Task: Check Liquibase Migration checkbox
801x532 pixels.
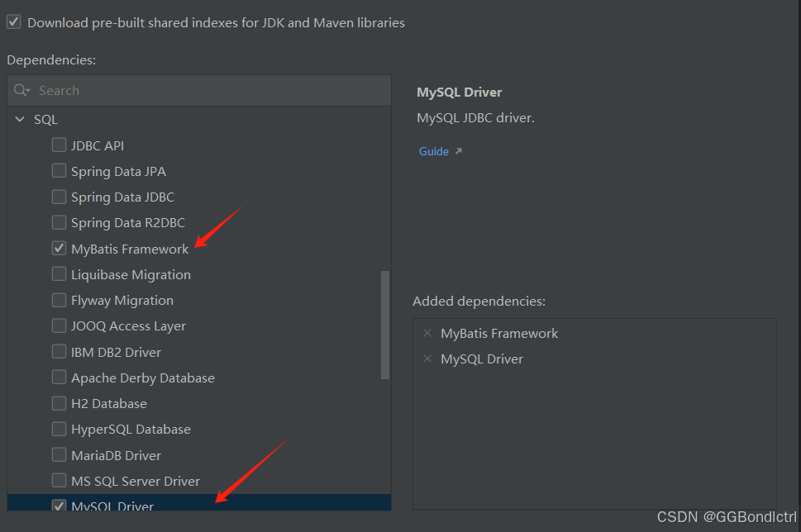Action: tap(60, 274)
